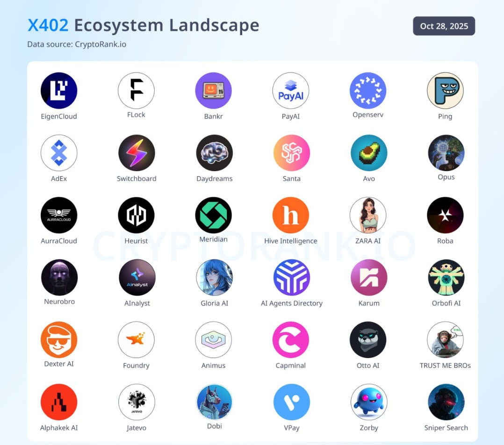Image resolution: width=504 pixels, height=445 pixels.
Task: Click the Jatevo logo icon
Action: [x=137, y=402]
